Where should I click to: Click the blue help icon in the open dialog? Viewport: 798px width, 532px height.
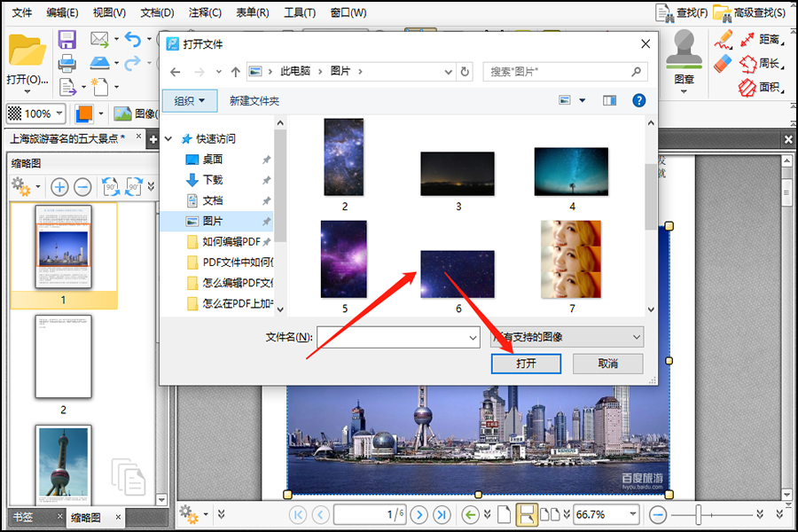coord(638,100)
